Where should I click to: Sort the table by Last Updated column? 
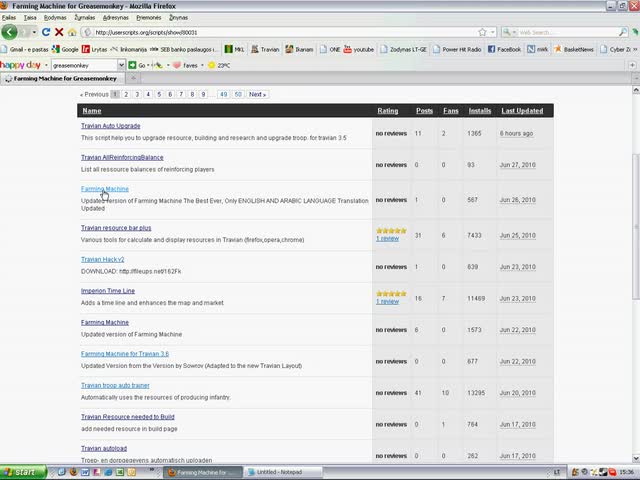pos(522,111)
